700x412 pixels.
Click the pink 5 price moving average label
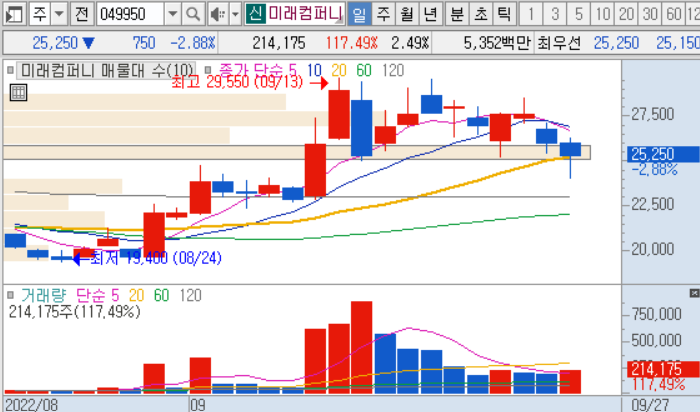click(x=292, y=70)
